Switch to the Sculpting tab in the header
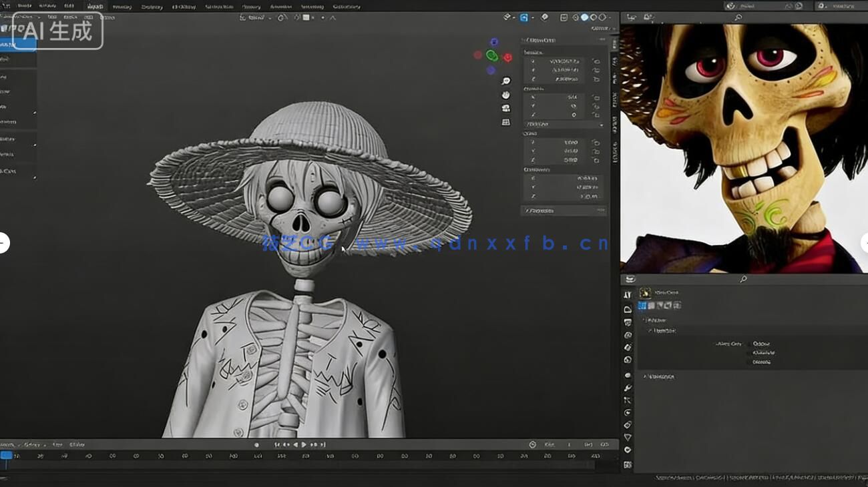868x487 pixels. tap(152, 6)
